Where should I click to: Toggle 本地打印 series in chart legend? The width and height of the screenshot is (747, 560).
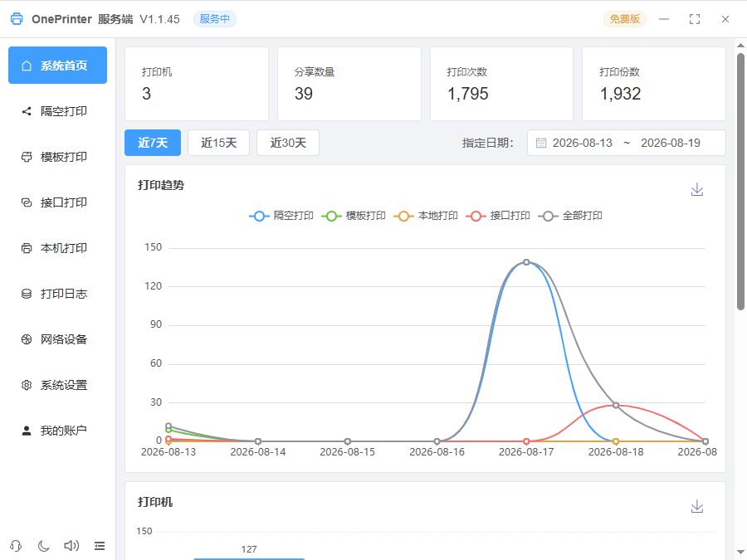tap(426, 216)
